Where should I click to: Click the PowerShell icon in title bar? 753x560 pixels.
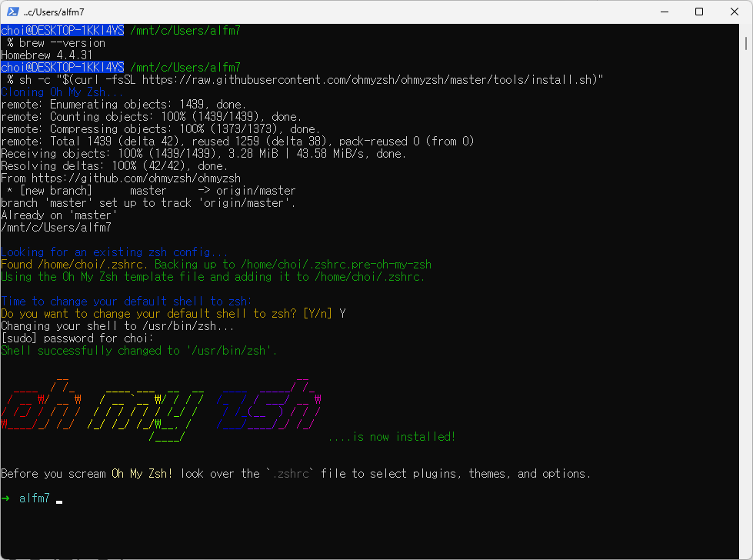pos(13,12)
